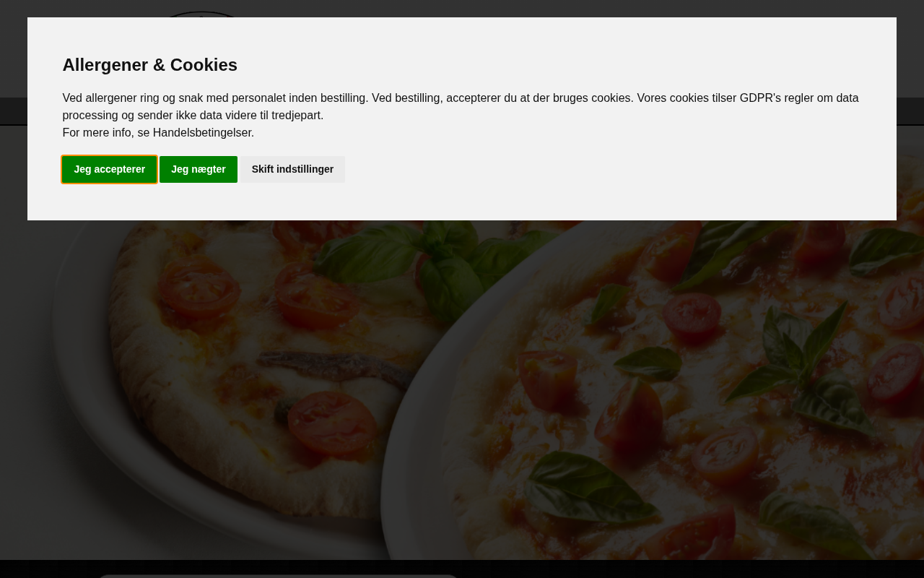Accept cookies with Jeg accepterer button
Viewport: 924px width, 578px height.
(109, 170)
